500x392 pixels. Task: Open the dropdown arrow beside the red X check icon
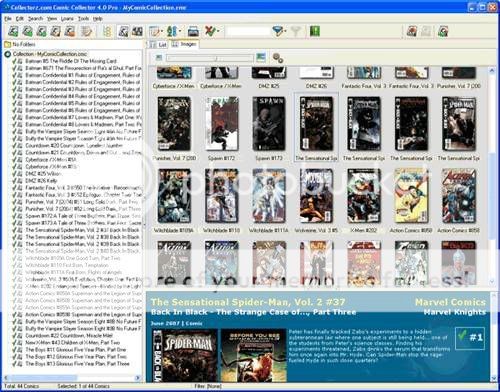218,32
